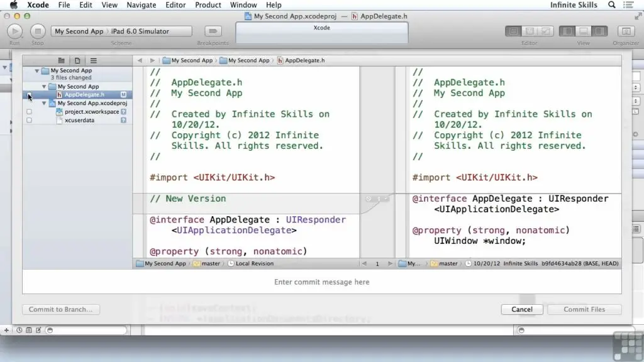Open the Local Revision selector
The width and height of the screenshot is (644, 362).
click(x=250, y=263)
